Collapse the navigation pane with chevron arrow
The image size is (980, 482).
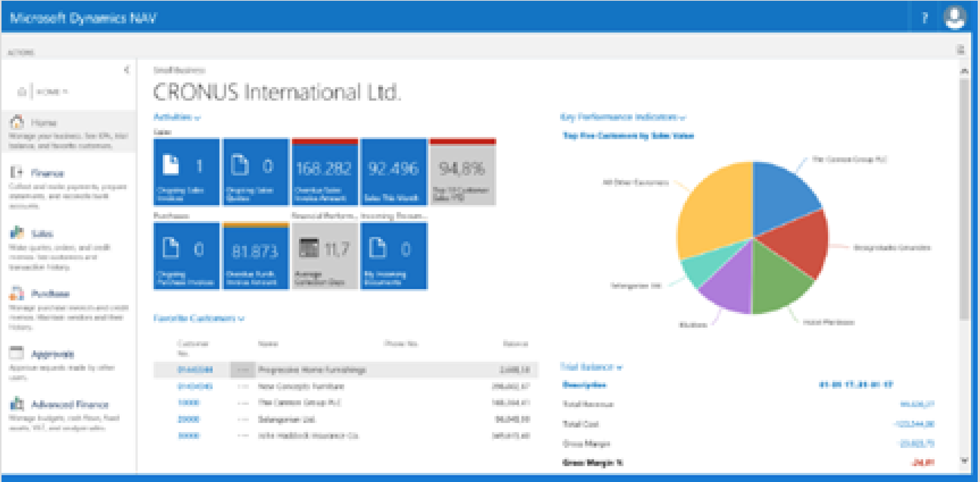pyautogui.click(x=127, y=70)
